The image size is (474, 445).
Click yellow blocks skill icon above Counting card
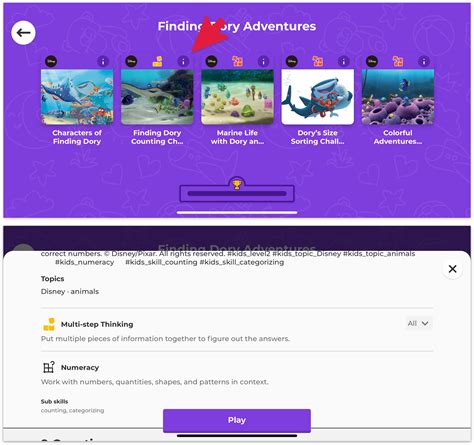click(157, 61)
